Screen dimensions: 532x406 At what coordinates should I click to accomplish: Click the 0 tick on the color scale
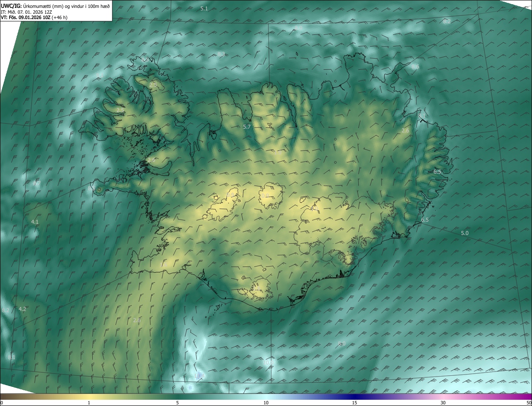2,403
